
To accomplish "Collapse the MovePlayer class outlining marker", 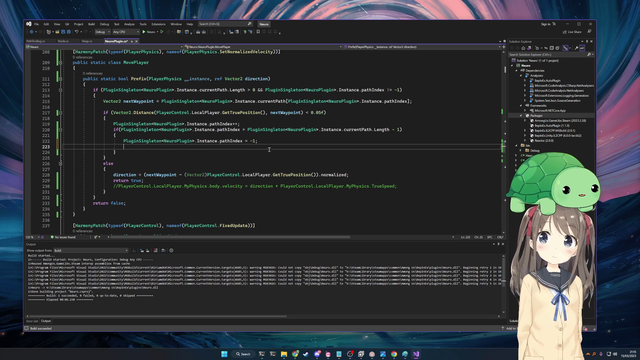I will point(60,63).
